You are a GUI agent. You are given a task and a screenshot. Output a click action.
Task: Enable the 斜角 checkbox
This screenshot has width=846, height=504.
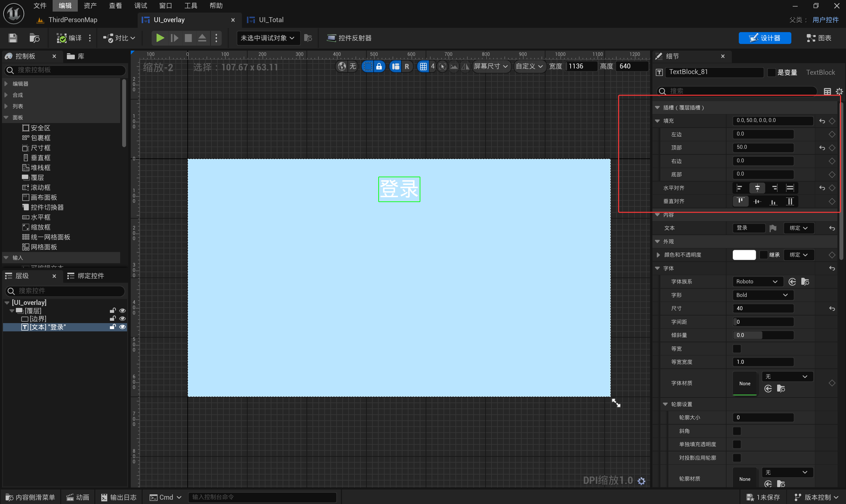pos(736,431)
